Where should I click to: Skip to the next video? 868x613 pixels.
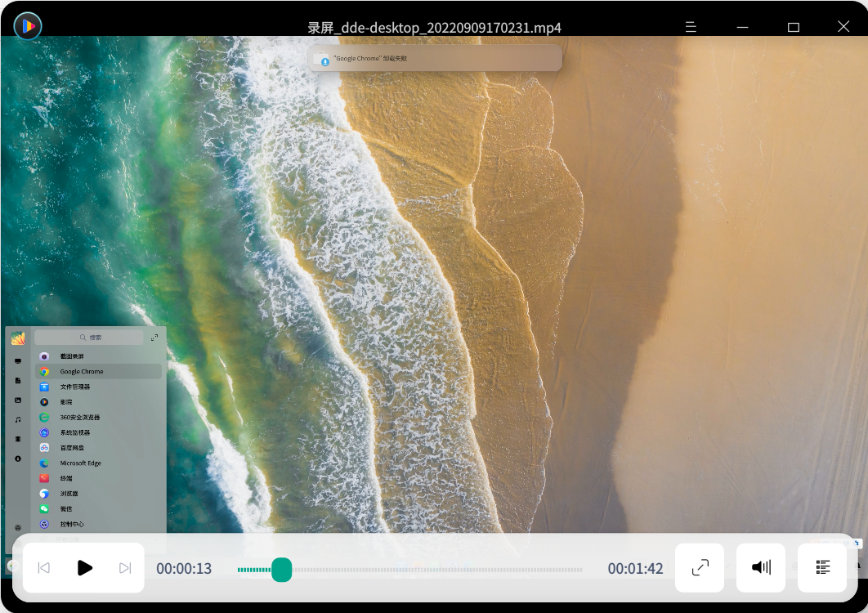point(125,568)
